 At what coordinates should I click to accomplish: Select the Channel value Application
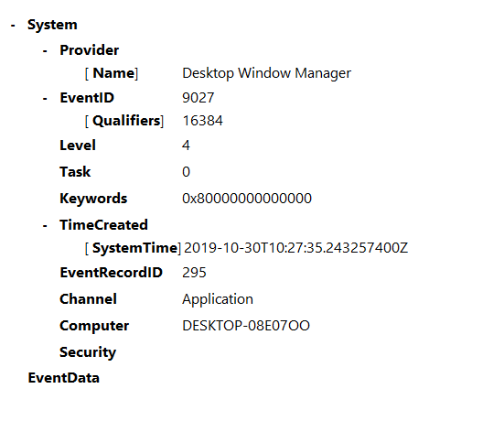(x=218, y=299)
